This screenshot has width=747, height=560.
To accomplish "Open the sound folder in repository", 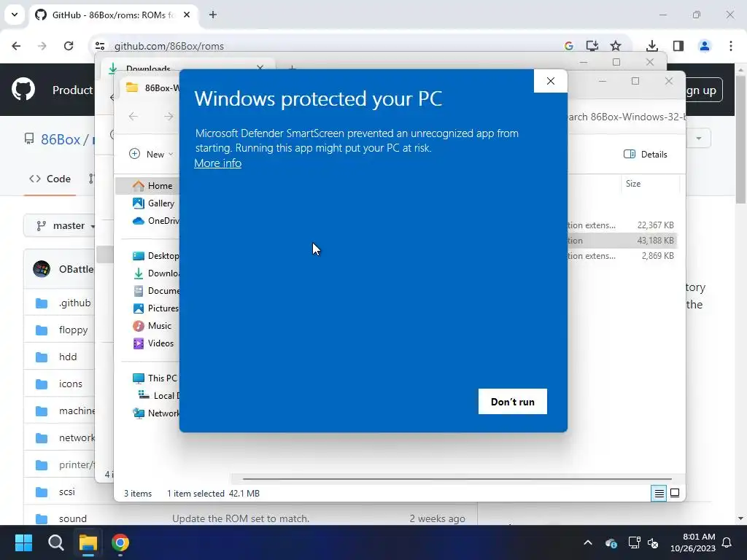I will [73, 518].
